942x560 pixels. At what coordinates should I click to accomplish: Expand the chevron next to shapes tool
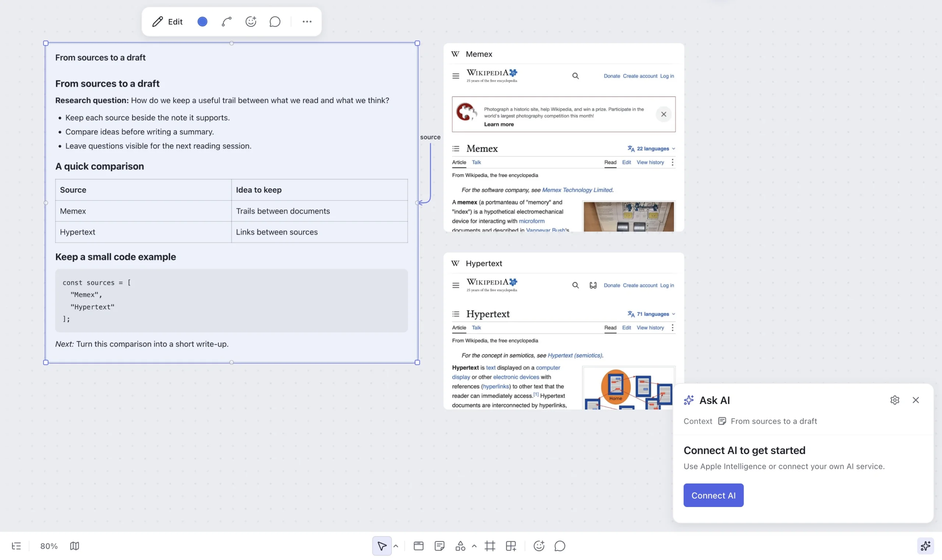coord(474,546)
